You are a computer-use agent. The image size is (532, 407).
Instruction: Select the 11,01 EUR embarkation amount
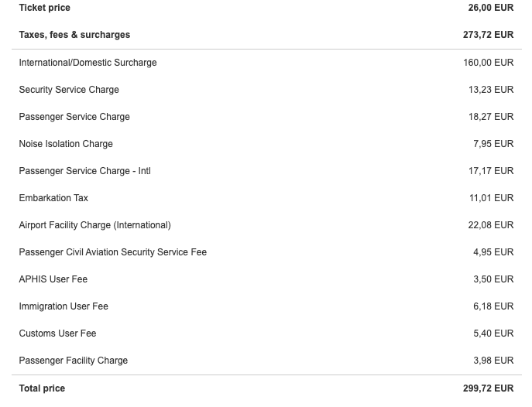(x=491, y=198)
